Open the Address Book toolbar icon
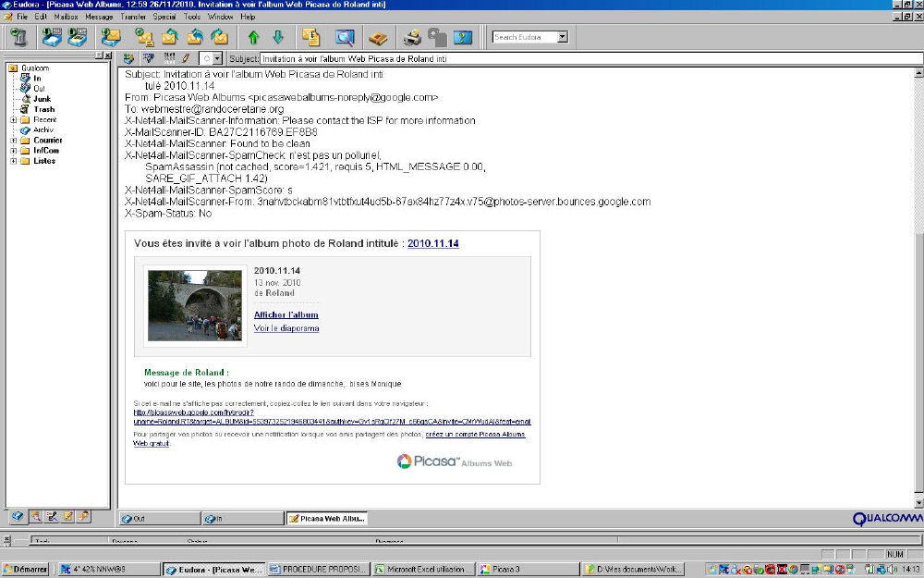The width and height of the screenshot is (924, 578). 378,38
